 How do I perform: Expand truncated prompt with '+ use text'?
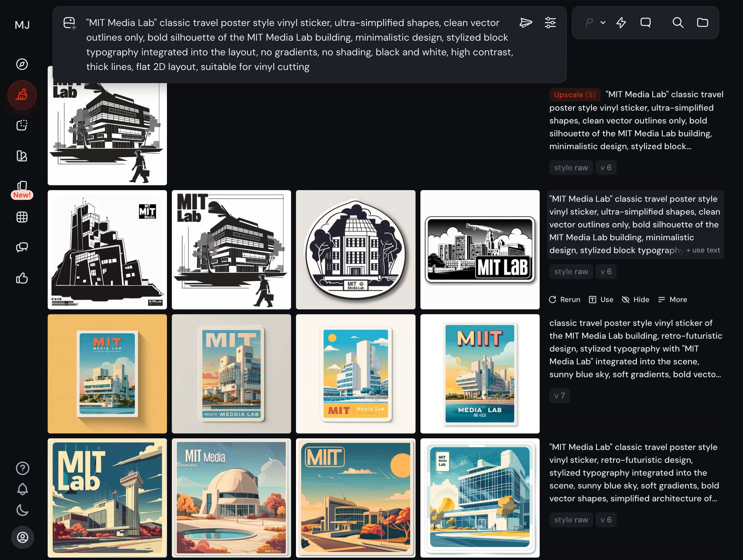pyautogui.click(x=703, y=250)
